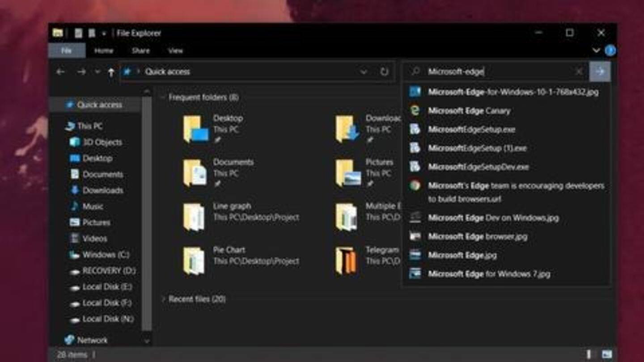Switch to the View ribbon tab
The height and width of the screenshot is (362, 644).
tap(176, 51)
